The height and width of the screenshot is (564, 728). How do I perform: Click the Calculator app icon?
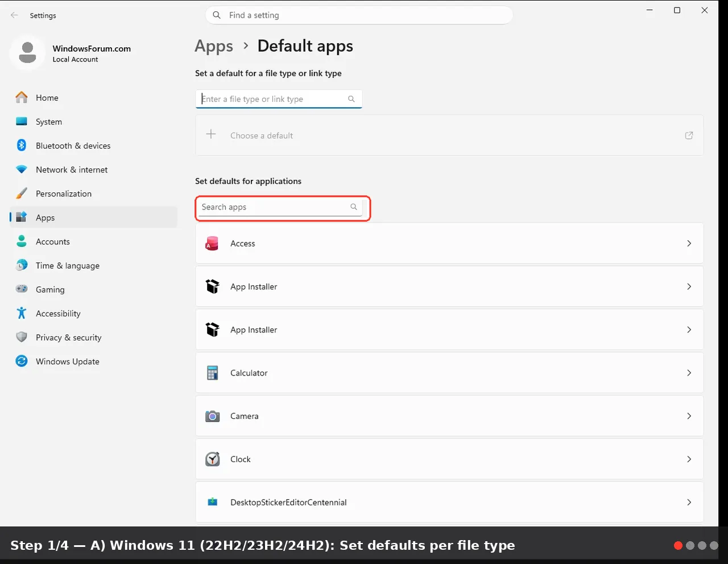[x=212, y=373]
